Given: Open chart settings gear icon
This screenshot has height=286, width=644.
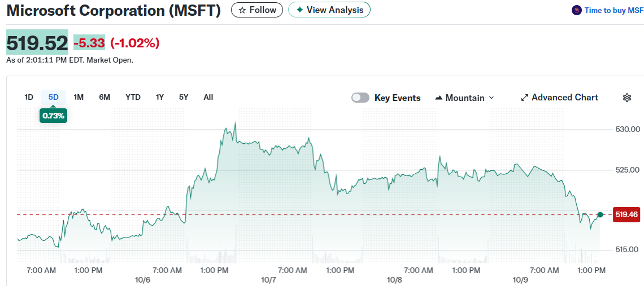Looking at the screenshot, I should click(x=626, y=98).
